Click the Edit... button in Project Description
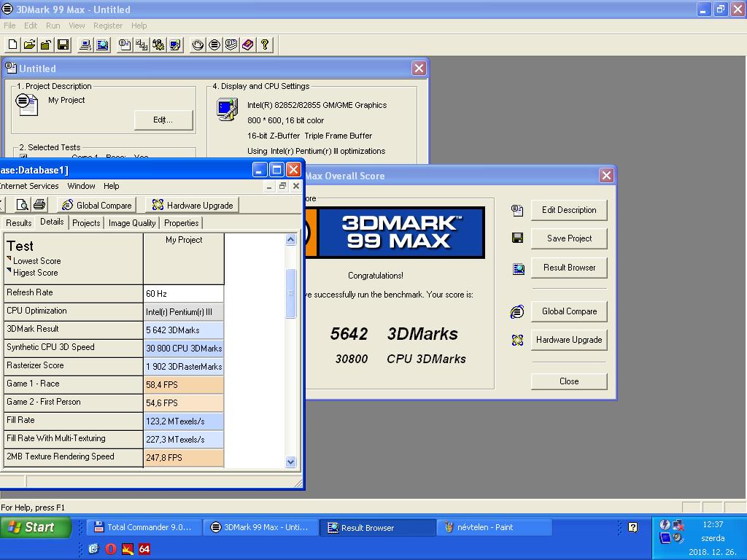 163,120
